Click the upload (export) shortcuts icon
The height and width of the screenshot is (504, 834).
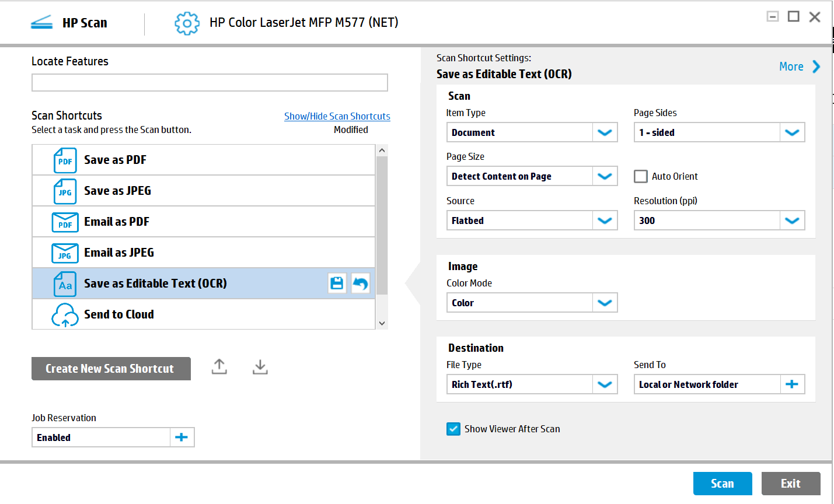[x=219, y=367]
